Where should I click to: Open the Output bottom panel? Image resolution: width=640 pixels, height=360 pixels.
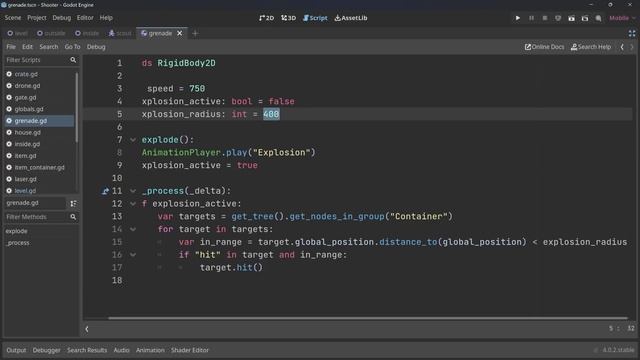(x=16, y=350)
